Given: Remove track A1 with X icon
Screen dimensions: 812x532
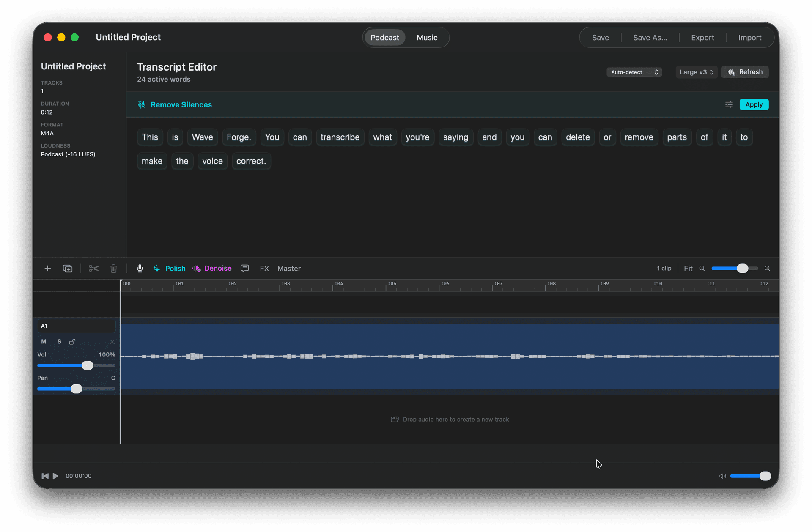Looking at the screenshot, I should [x=112, y=342].
